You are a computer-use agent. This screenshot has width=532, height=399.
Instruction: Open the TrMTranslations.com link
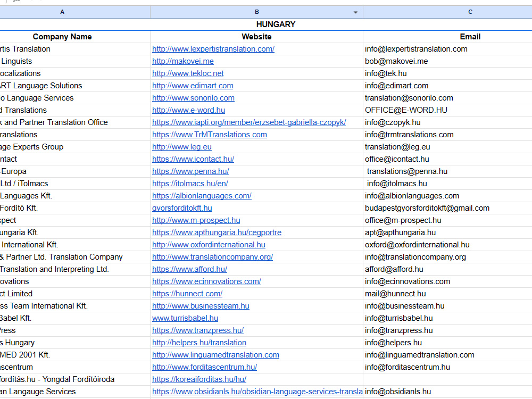(x=209, y=135)
